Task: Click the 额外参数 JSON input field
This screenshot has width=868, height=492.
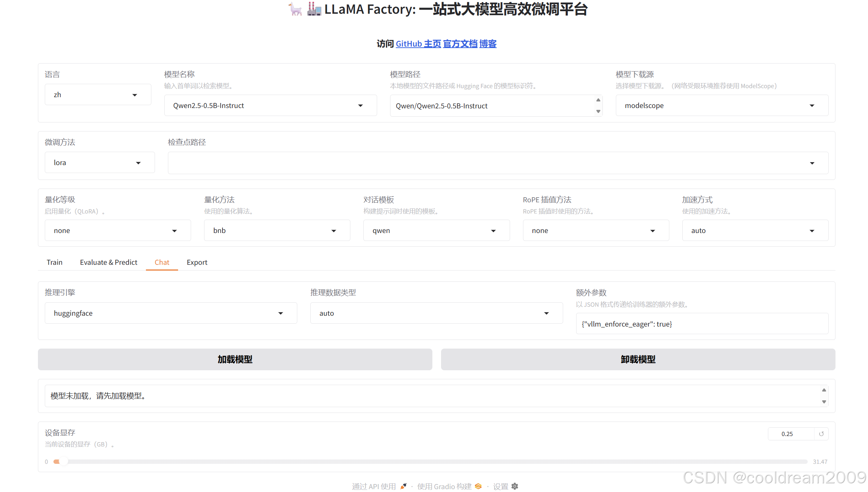Action: point(702,324)
